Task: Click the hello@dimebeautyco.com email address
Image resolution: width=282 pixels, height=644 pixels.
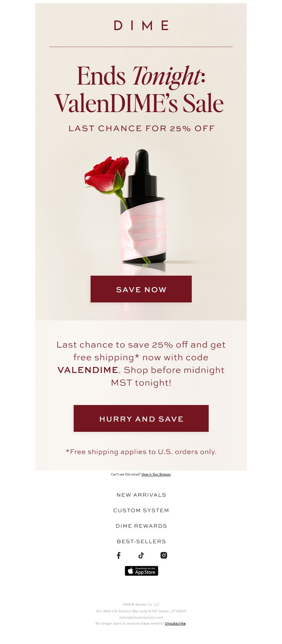Action: point(141,617)
